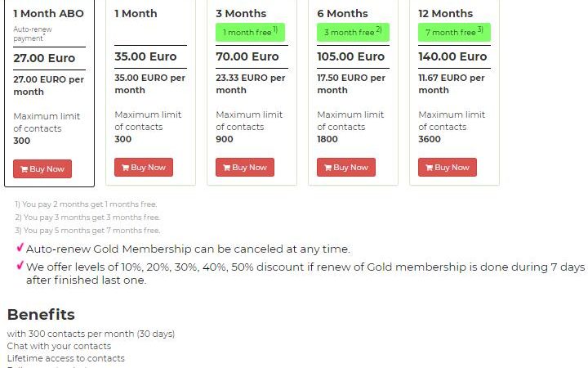The height and width of the screenshot is (368, 588).
Task: Click cart icon in 12 Months Buy button
Action: [429, 168]
